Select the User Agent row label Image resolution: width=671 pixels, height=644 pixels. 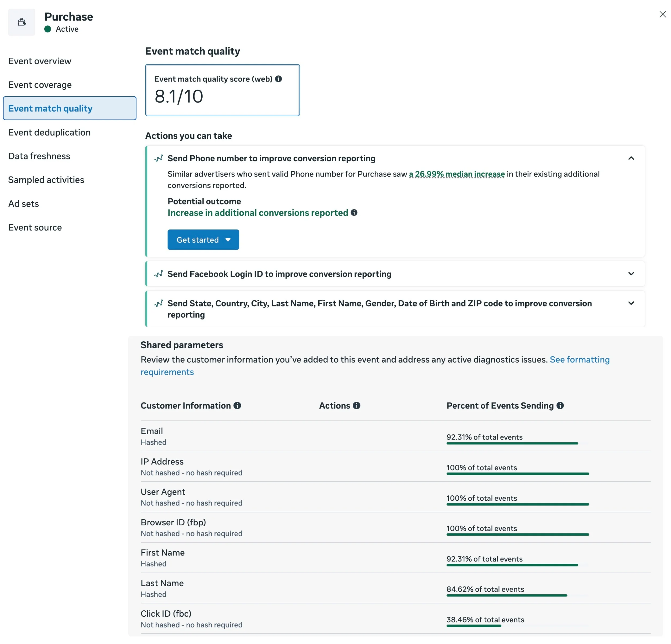tap(163, 492)
